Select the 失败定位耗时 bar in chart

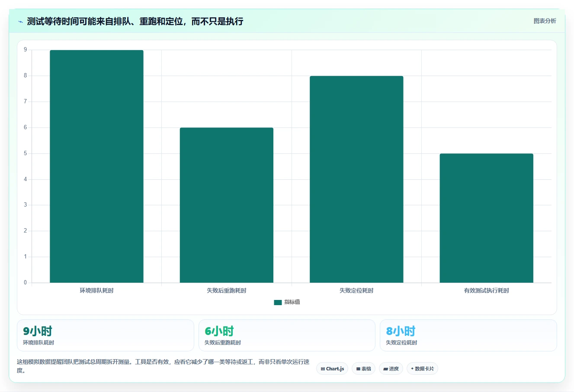(x=356, y=179)
